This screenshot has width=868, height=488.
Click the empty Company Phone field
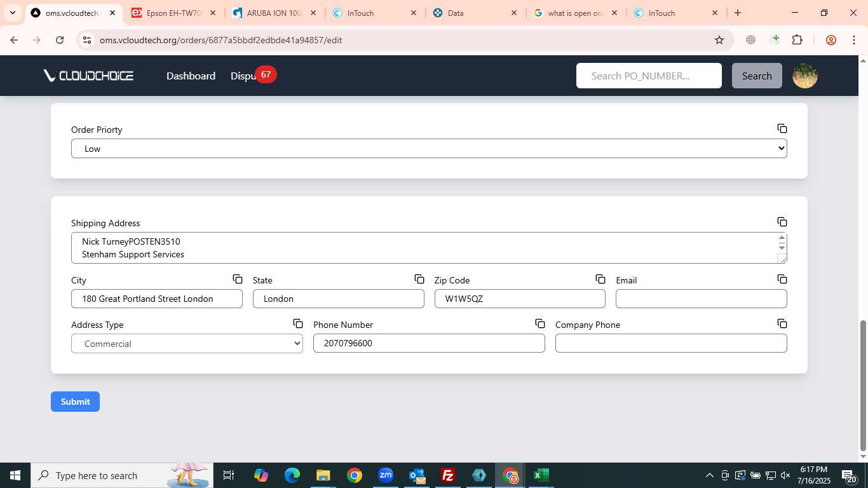(671, 343)
